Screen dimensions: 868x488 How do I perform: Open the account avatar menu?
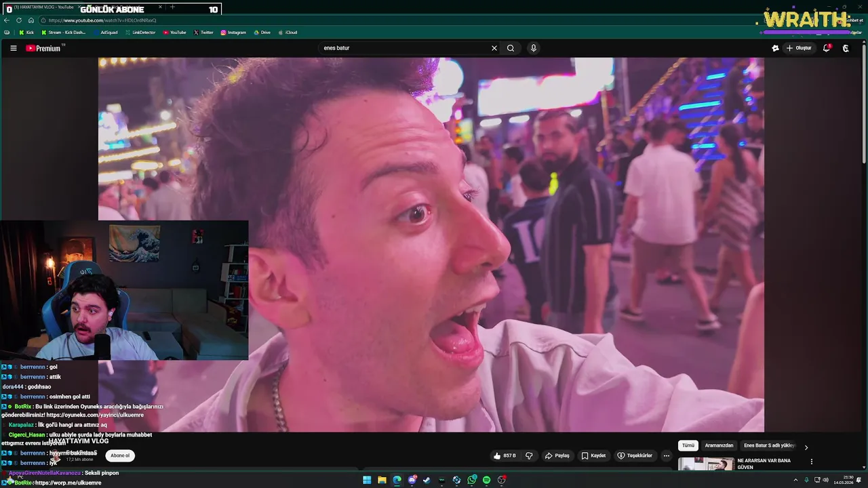(846, 48)
